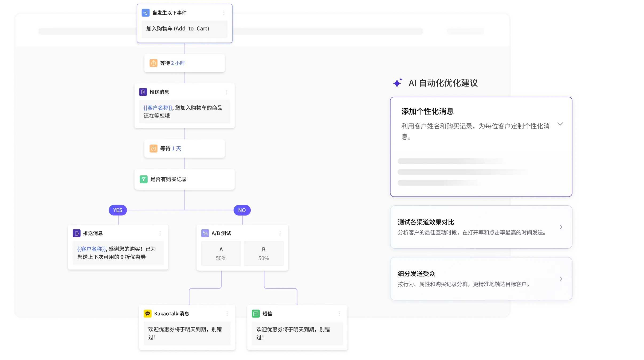Click the yellow KakaoTalk icon

point(147,314)
